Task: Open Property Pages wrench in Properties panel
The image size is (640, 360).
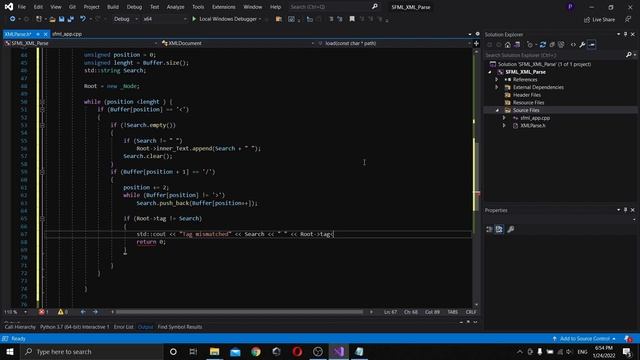Action: pyautogui.click(x=510, y=229)
